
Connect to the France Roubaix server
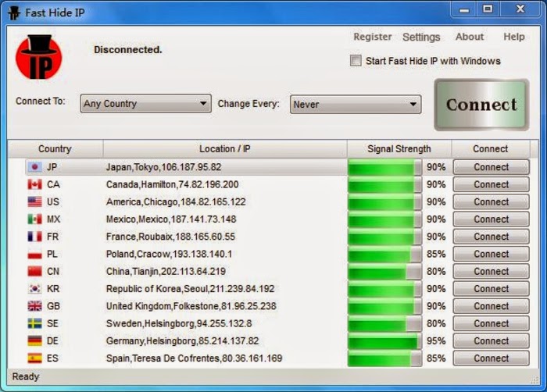(x=491, y=237)
